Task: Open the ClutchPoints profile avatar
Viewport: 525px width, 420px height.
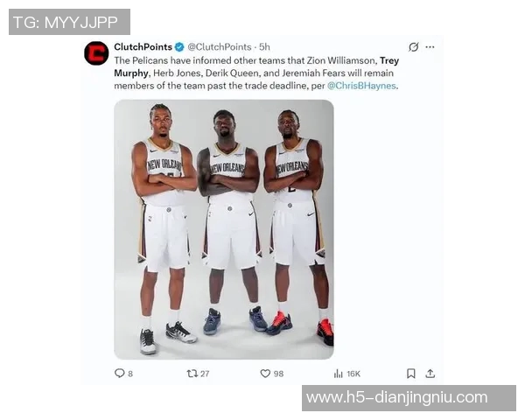Action: coord(96,52)
